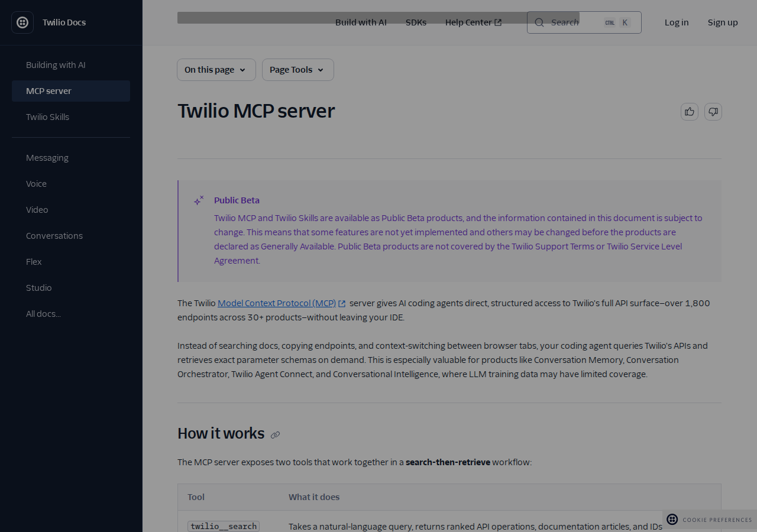The image size is (757, 532).
Task: Open Video docs in sidebar
Action: click(71, 210)
